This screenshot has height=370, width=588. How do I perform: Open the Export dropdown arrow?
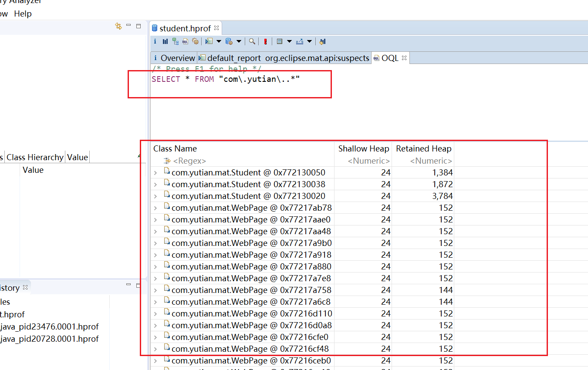click(310, 41)
